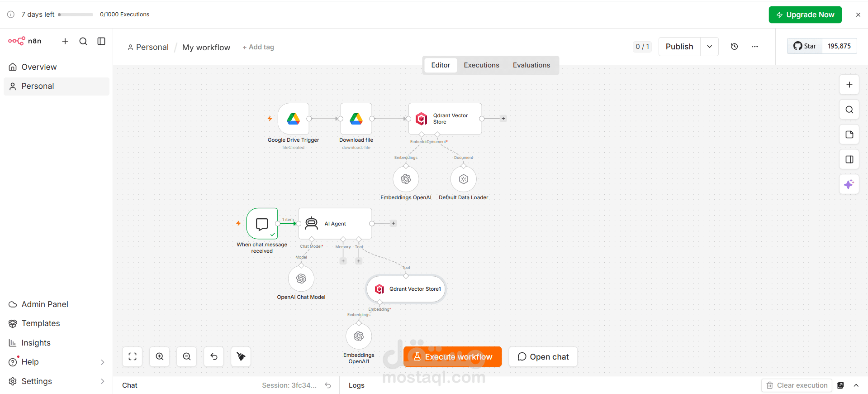Add a Tool sub-node via its plus

tap(359, 261)
